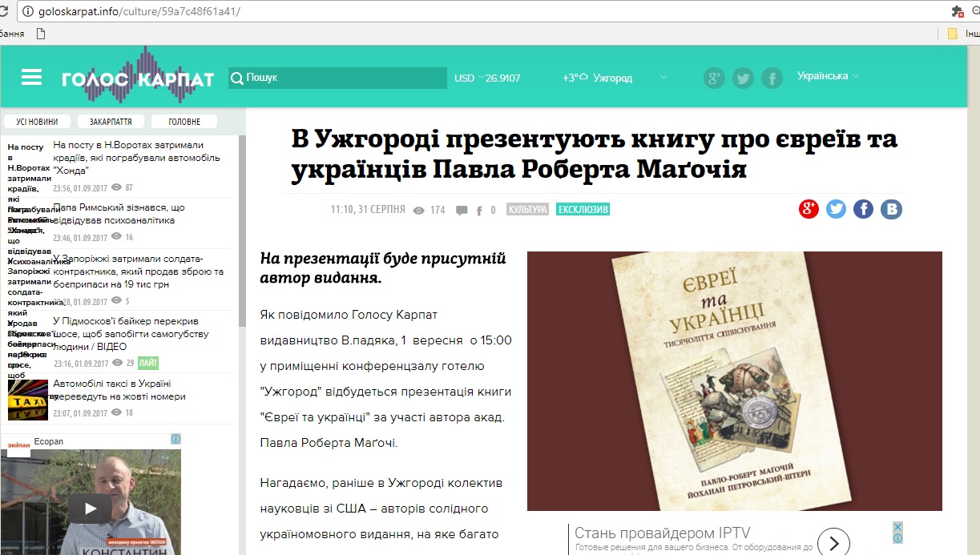Share the article on VK
The width and height of the screenshot is (980, 555).
[x=891, y=209]
